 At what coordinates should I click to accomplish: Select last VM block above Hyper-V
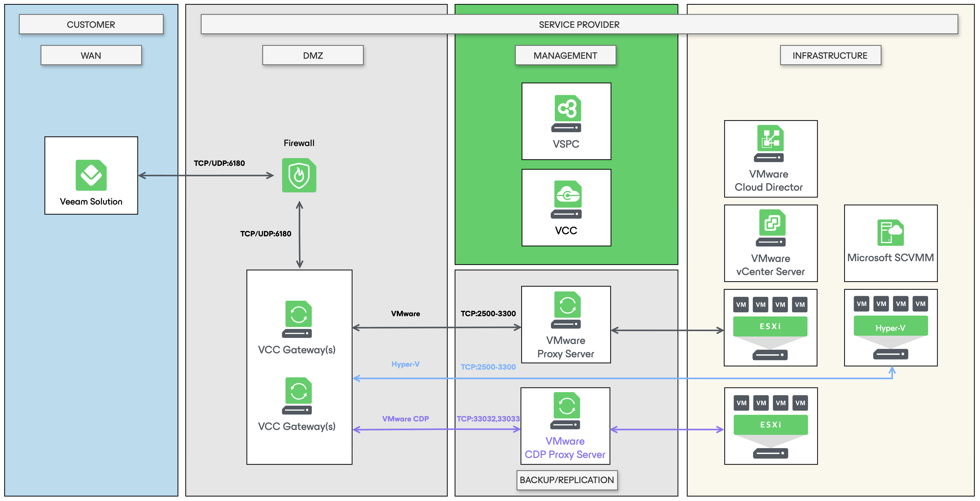pos(921,304)
